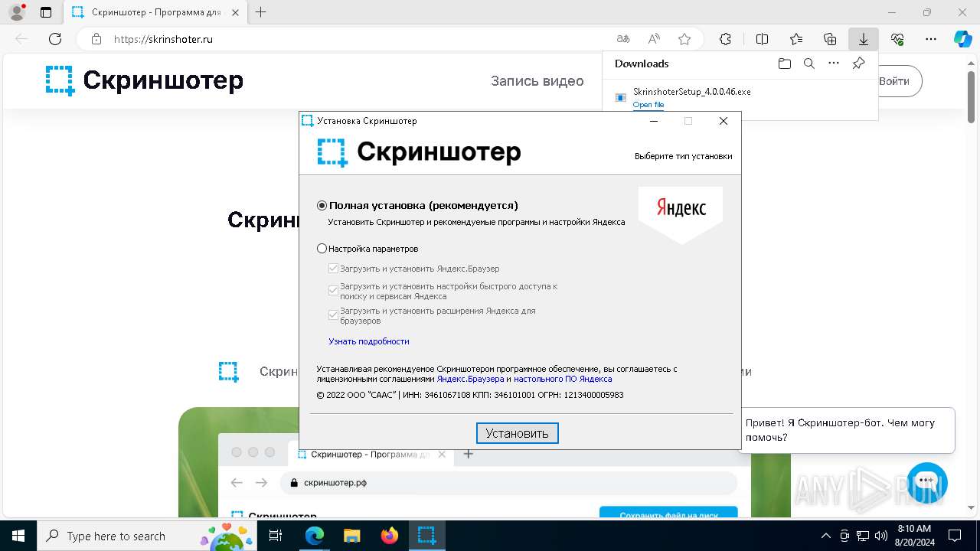Open the Favorites list icon
980x551 pixels.
pyautogui.click(x=796, y=39)
